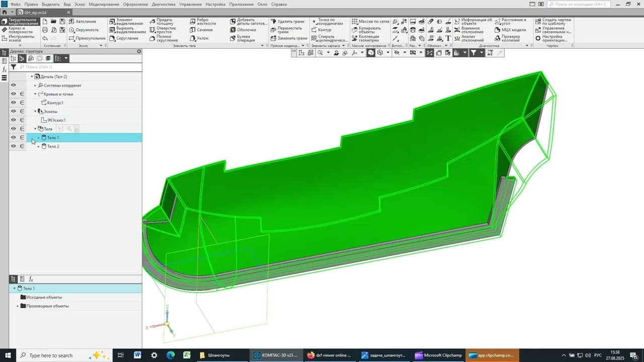
Task: Switch to Твердотельное моделирование toolset
Action: coord(20,22)
